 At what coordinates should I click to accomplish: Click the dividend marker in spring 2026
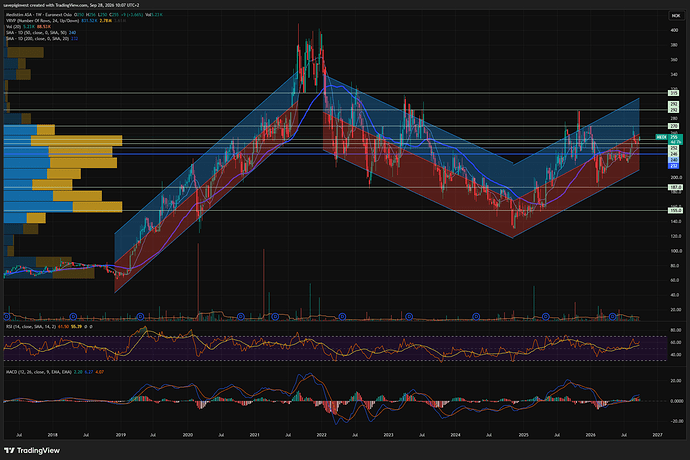click(x=613, y=316)
